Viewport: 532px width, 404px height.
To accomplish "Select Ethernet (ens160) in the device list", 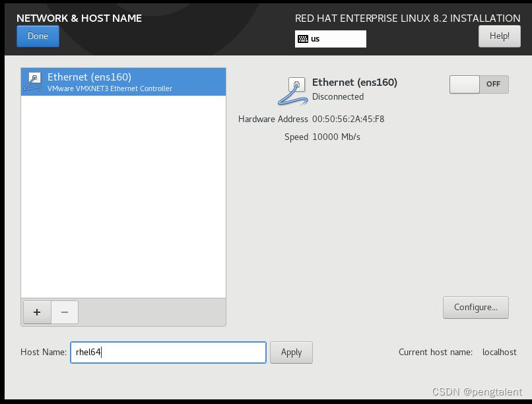I will (123, 82).
